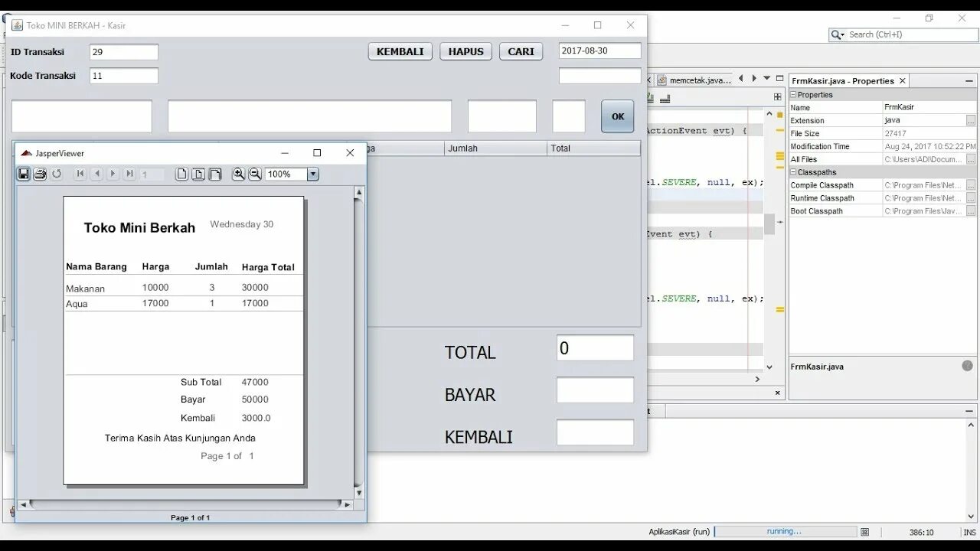This screenshot has width=980, height=551.
Task: Click the Makanan row in the receipt
Action: (x=184, y=288)
